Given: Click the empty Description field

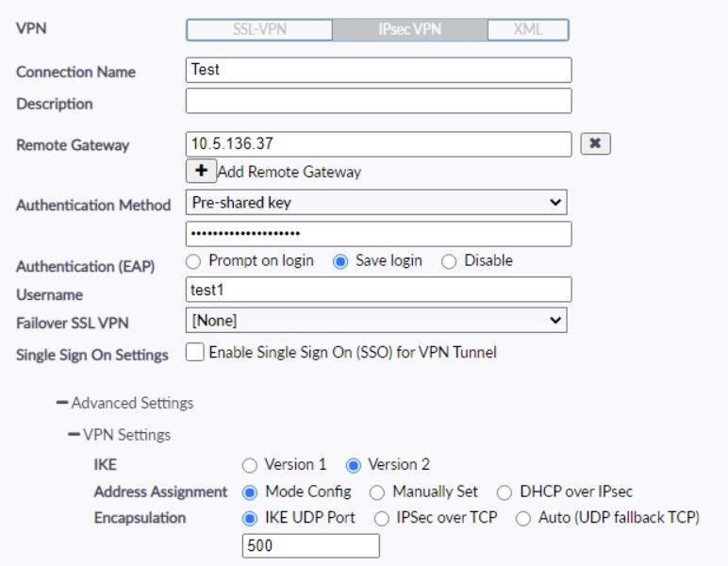Looking at the screenshot, I should tap(378, 101).
